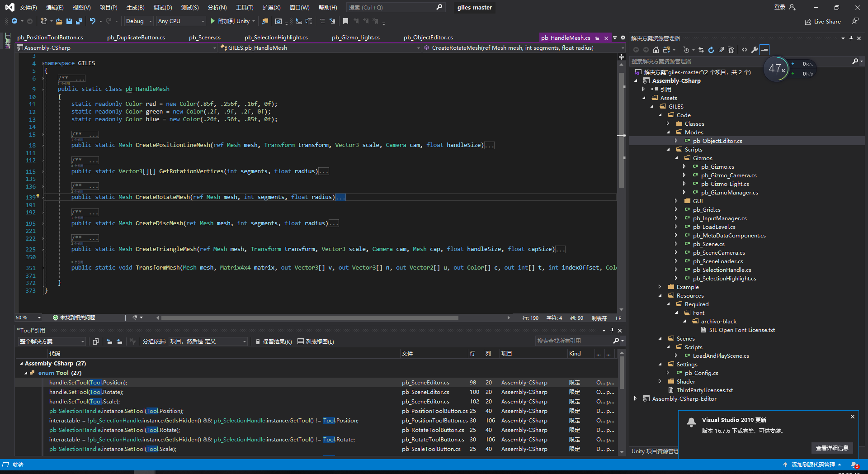Open the Debug configuration dropdown
This screenshot has height=474, width=868.
click(x=138, y=21)
